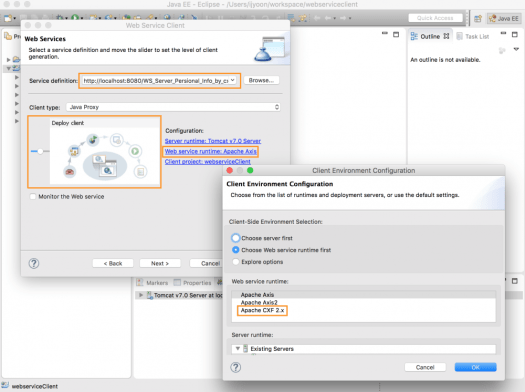Image resolution: width=525 pixels, height=392 pixels.
Task: Switch to the Java EE perspective
Action: 504,19
